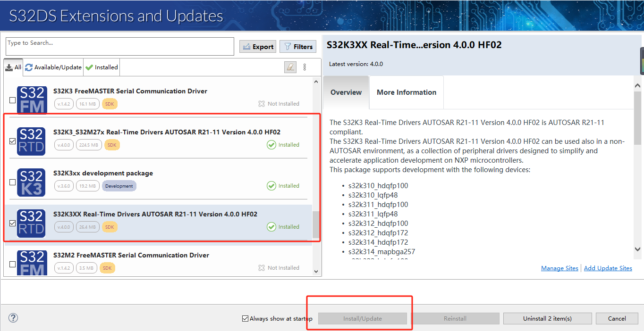Image resolution: width=644 pixels, height=331 pixels.
Task: Click the 16.1 MB size badge
Action: coord(87,104)
